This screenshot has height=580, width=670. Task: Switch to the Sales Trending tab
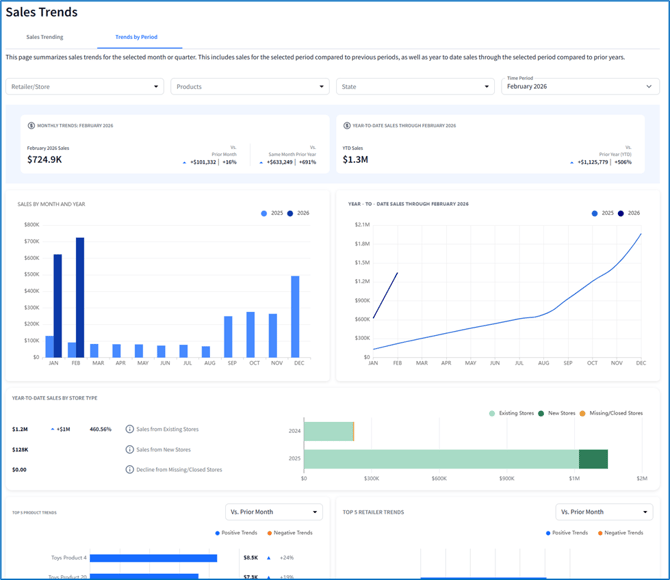(x=45, y=37)
